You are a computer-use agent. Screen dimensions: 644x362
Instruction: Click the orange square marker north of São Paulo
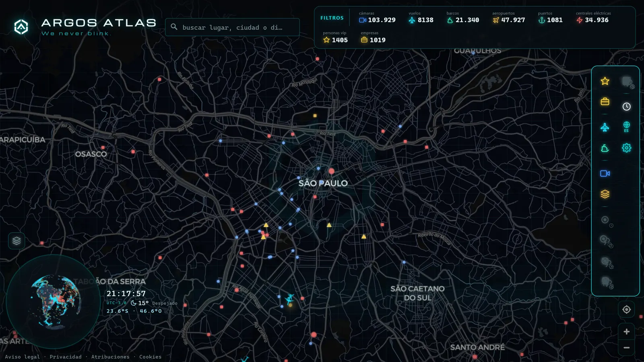(315, 116)
